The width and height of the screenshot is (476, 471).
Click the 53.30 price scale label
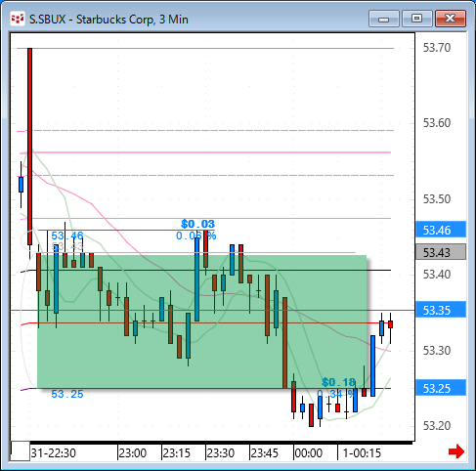pos(437,350)
